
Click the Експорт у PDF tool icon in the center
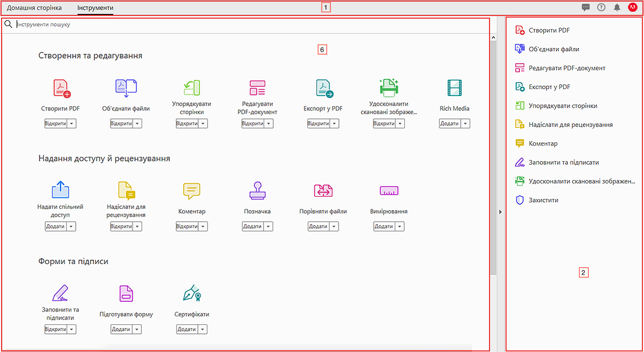pyautogui.click(x=324, y=88)
